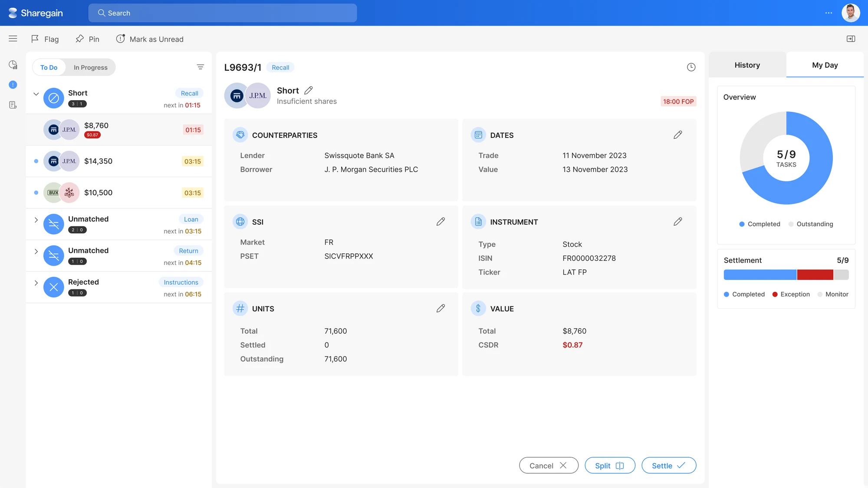868x488 pixels.
Task: Switch to the My Day tab
Action: [x=825, y=65]
